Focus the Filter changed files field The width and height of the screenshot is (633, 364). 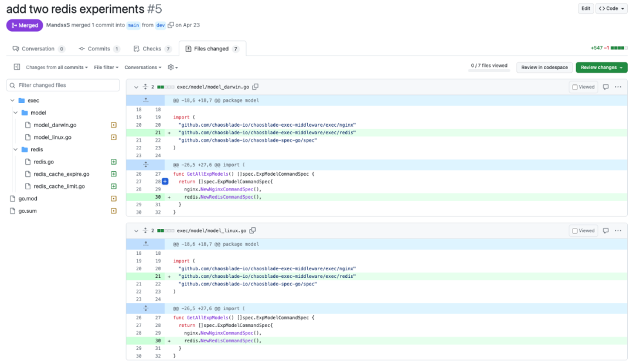pyautogui.click(x=64, y=85)
